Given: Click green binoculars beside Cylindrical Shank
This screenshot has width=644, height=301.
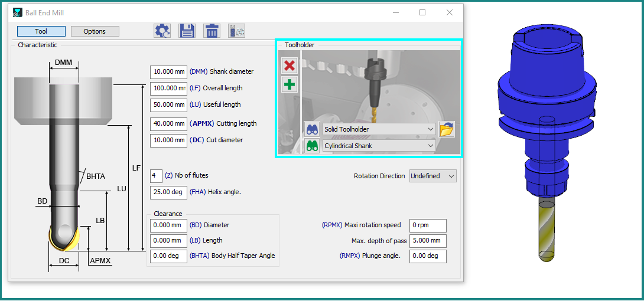Looking at the screenshot, I should point(312,146).
